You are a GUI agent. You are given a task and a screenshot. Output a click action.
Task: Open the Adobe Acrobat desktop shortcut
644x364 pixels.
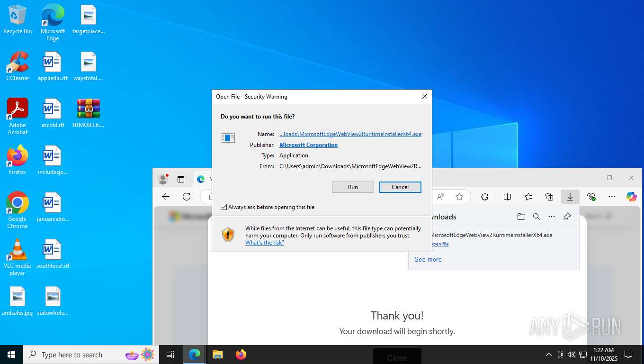[x=18, y=117]
